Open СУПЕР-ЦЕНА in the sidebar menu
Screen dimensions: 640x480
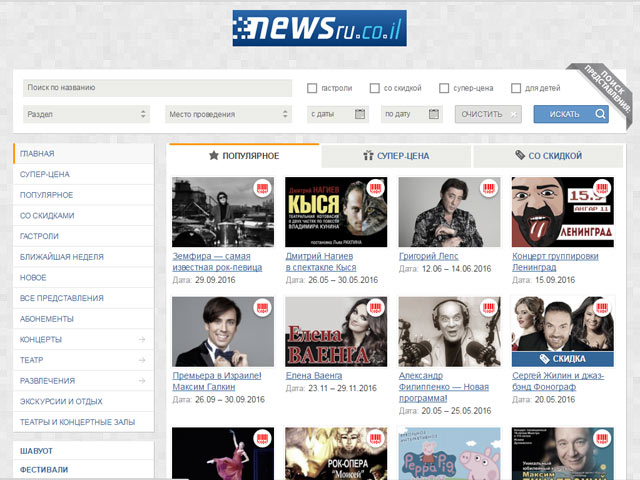[x=84, y=174]
